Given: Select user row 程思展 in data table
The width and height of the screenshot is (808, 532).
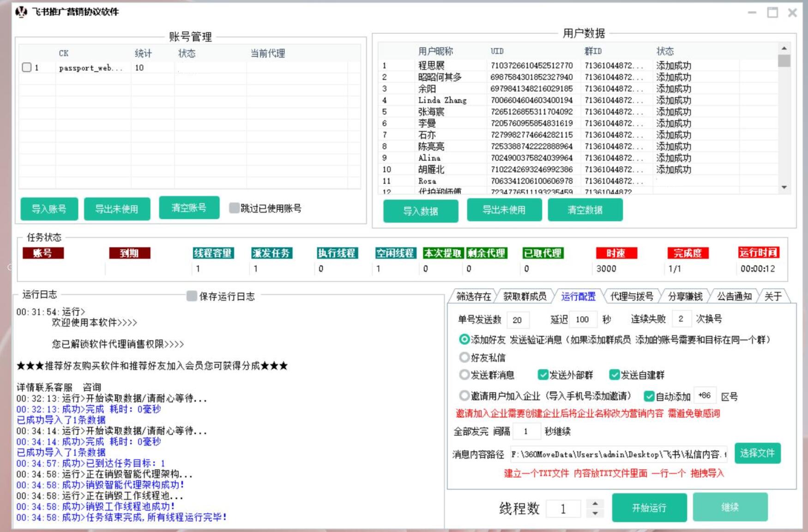Looking at the screenshot, I should click(431, 66).
